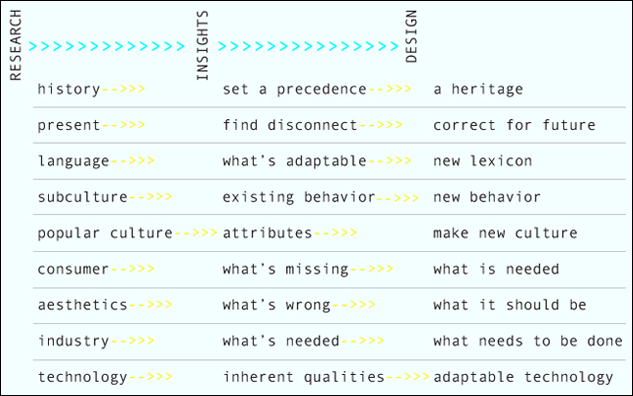The image size is (633, 396).
Task: Click adaptable technology design entry
Action: [x=523, y=377]
